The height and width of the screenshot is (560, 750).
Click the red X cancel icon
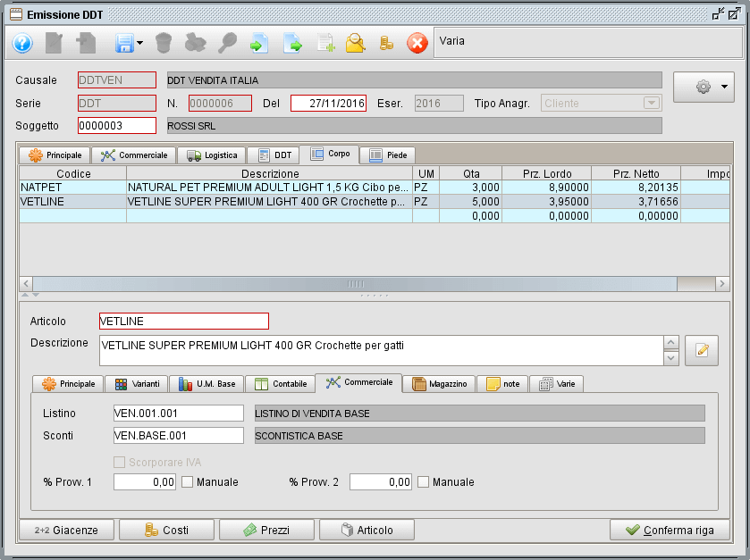coord(417,43)
